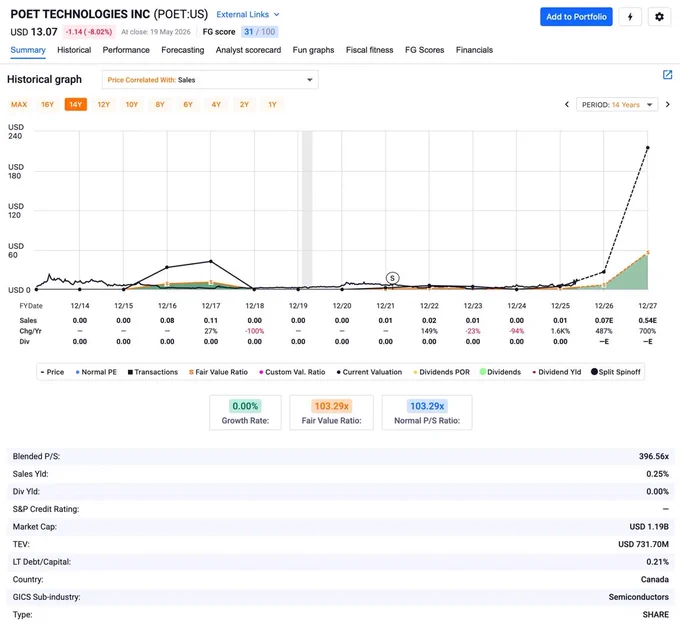Select the 6Y time range button

click(x=188, y=104)
